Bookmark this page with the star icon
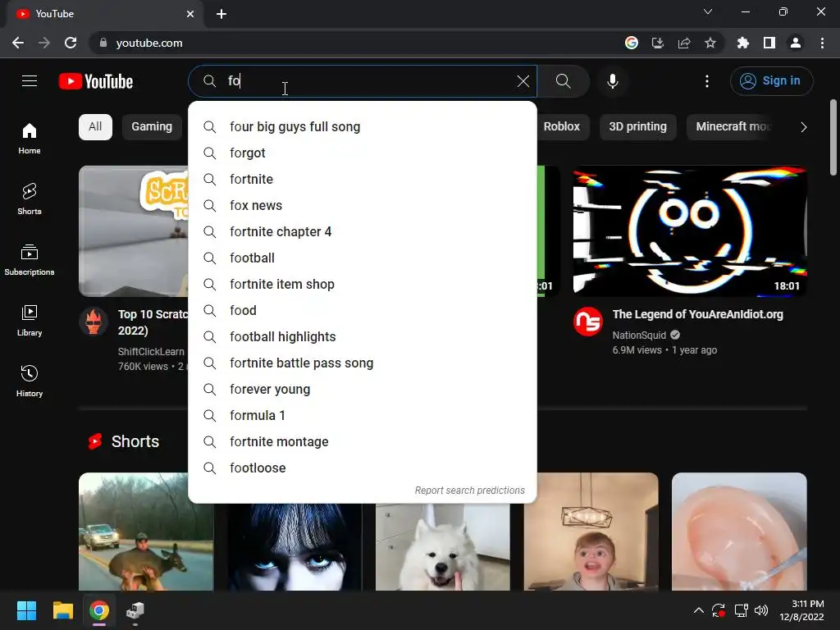The height and width of the screenshot is (630, 840). (710, 43)
